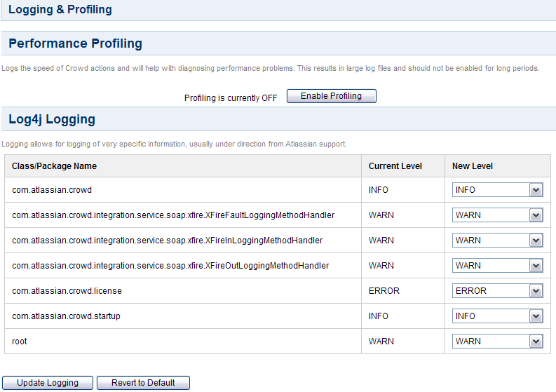Click the Current Level column header
The image size is (556, 392).
coord(395,166)
